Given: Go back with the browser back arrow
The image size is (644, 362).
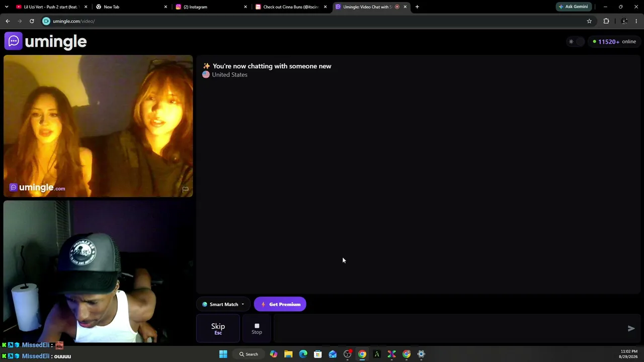Looking at the screenshot, I should click(x=8, y=21).
